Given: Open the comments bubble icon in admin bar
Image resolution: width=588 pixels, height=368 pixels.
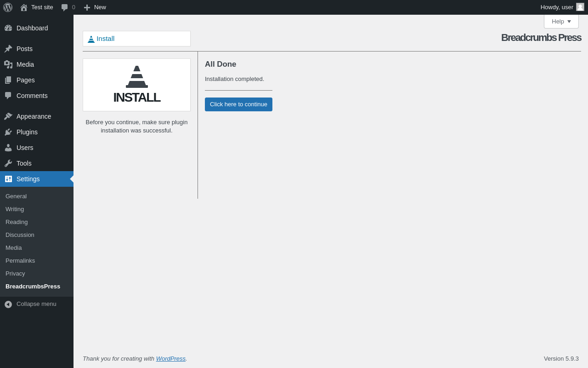Looking at the screenshot, I should pyautogui.click(x=65, y=7).
